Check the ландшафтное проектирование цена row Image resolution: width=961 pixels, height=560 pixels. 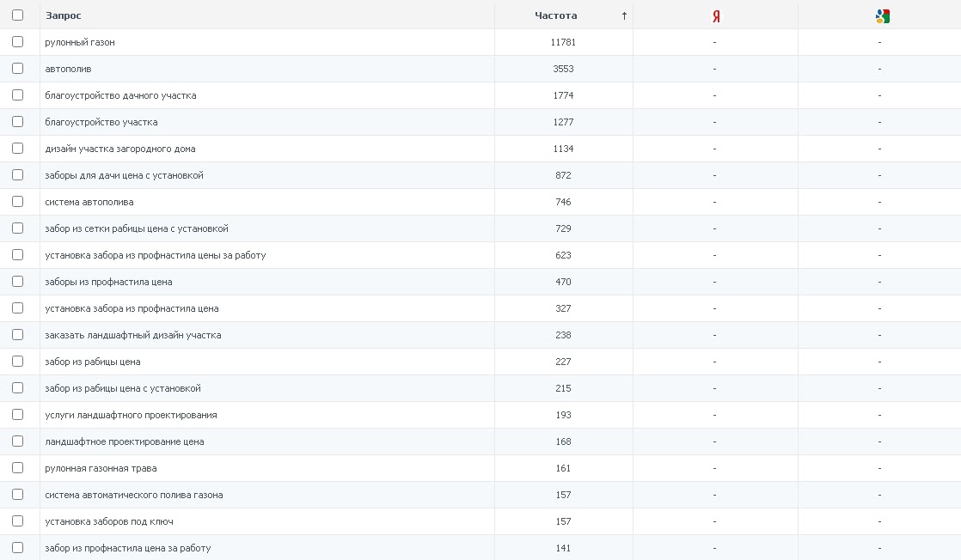18,441
